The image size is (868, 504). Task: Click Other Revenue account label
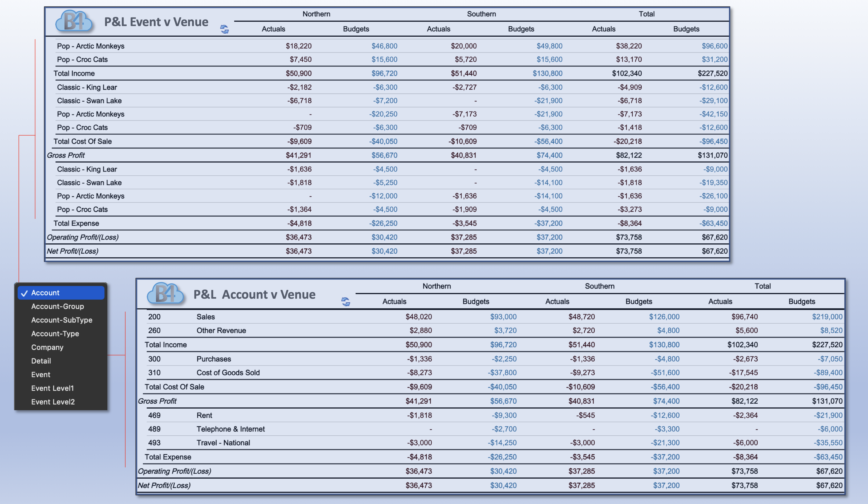tap(221, 330)
